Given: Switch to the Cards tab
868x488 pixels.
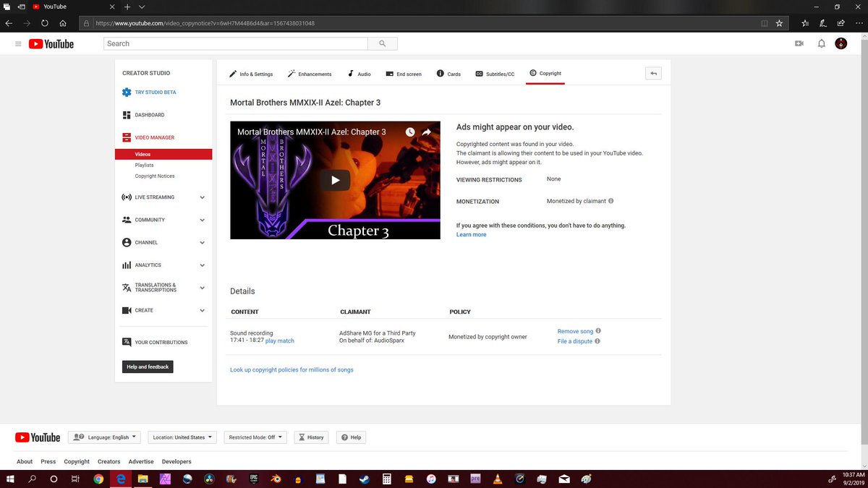Looking at the screenshot, I should coord(448,74).
